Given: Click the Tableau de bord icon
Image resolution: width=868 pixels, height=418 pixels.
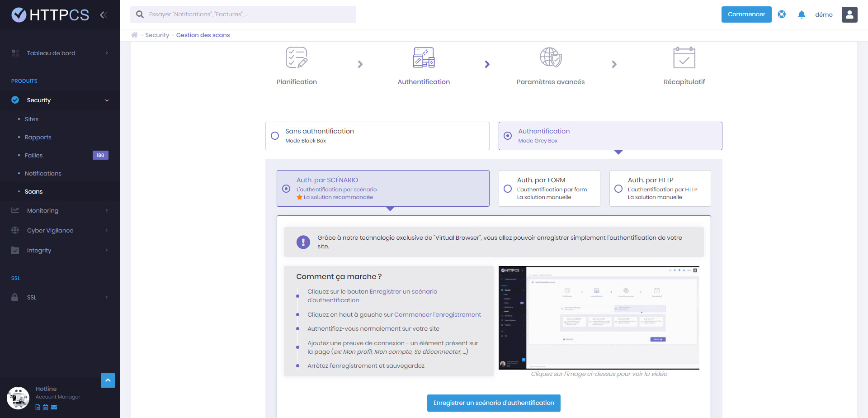Looking at the screenshot, I should [15, 53].
